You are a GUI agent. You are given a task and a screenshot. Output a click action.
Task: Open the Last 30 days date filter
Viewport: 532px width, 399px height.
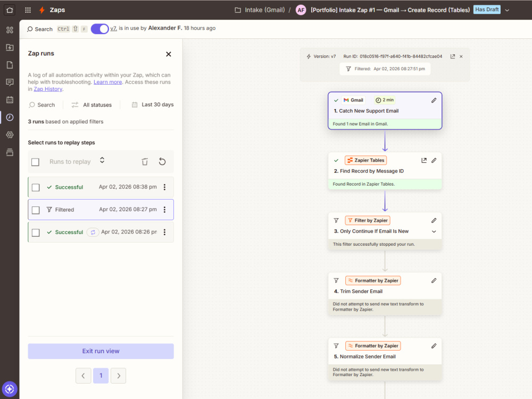click(x=152, y=104)
